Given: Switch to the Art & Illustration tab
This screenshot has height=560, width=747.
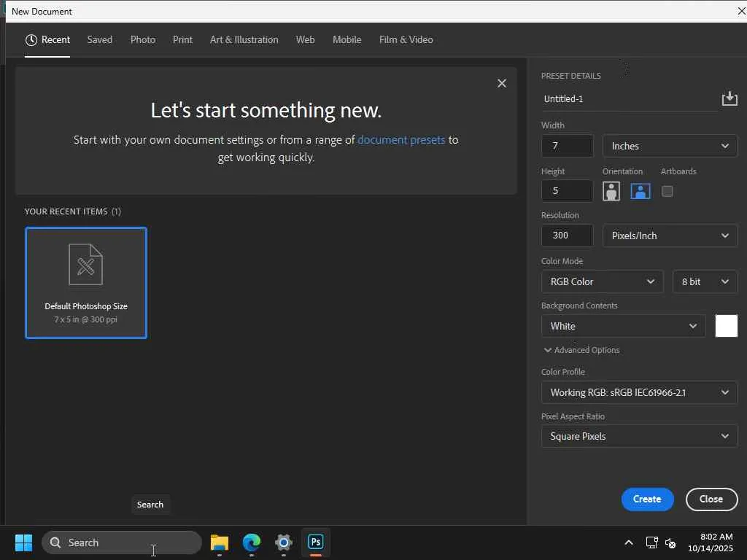Looking at the screenshot, I should pyautogui.click(x=244, y=40).
